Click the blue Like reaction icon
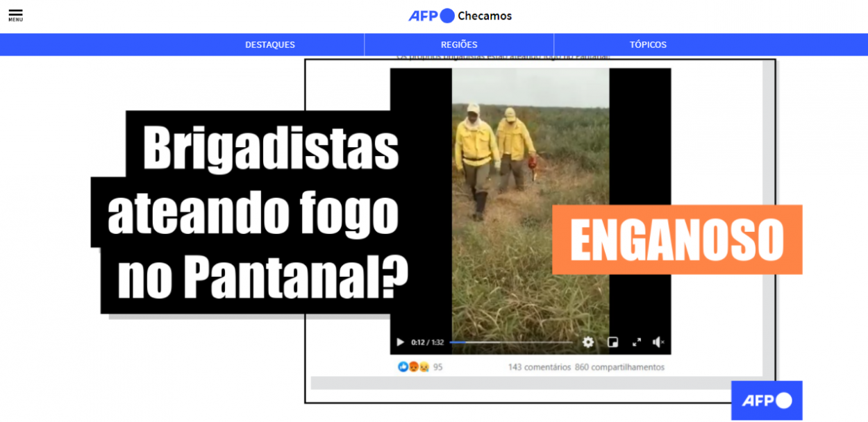 403,367
